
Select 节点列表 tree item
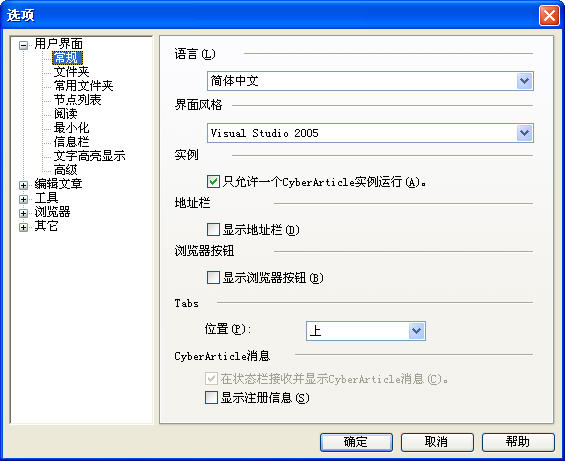(x=77, y=100)
